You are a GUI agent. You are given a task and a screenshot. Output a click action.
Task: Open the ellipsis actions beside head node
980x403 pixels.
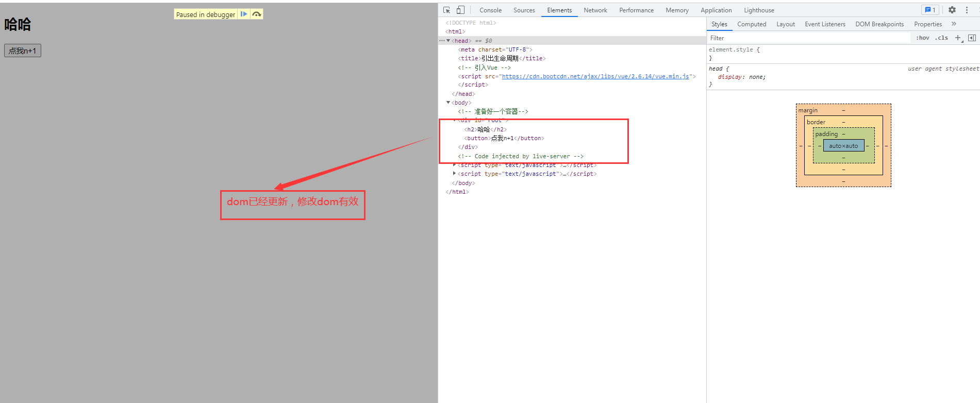[441, 40]
